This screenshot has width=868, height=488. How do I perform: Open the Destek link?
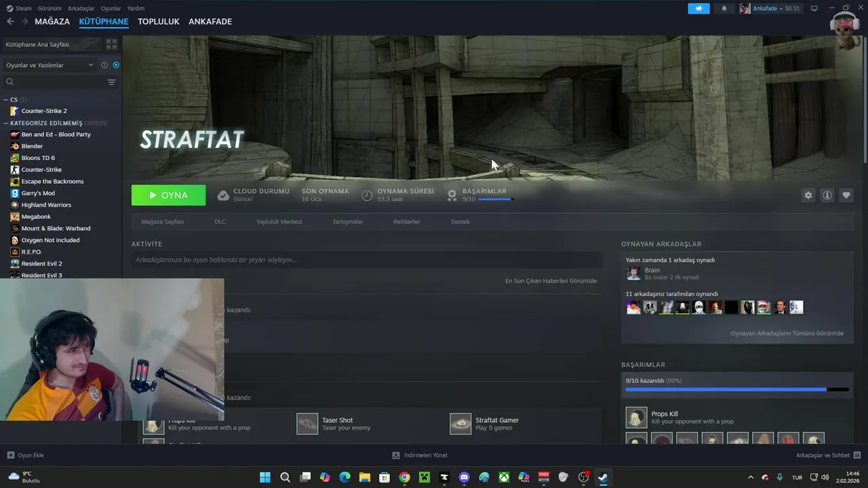[460, 222]
